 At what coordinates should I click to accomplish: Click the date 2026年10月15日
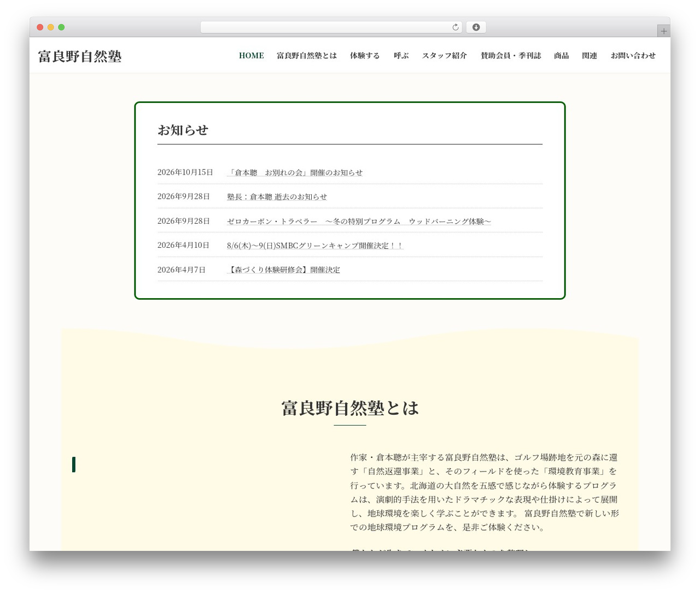185,172
